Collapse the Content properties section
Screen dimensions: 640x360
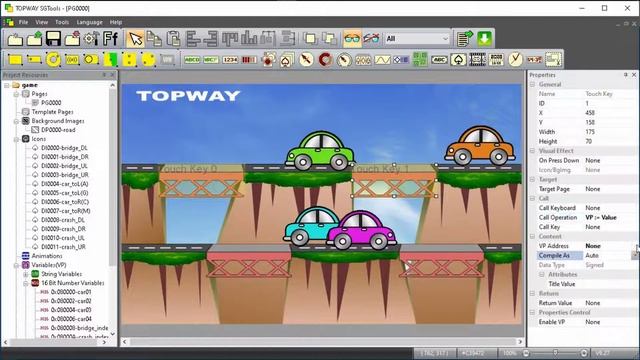pos(532,236)
